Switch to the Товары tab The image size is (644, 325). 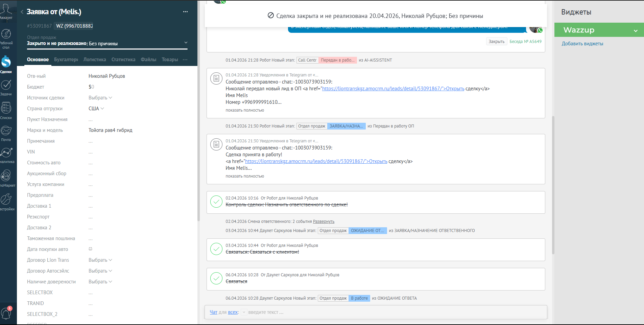click(170, 60)
